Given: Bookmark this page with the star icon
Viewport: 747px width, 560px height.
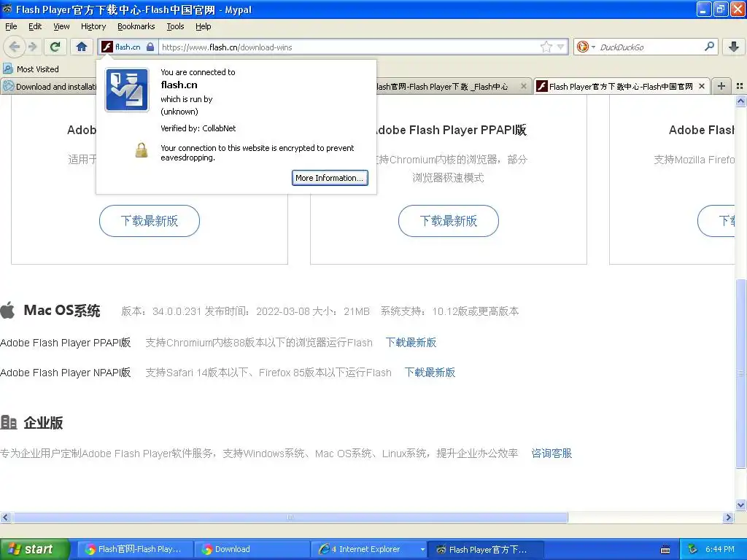Looking at the screenshot, I should [546, 47].
